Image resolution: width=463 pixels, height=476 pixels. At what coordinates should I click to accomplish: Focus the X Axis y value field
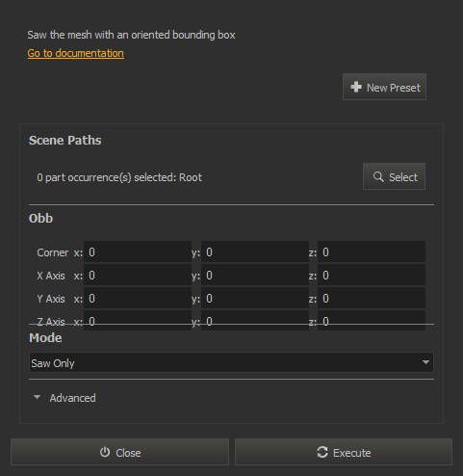click(255, 276)
